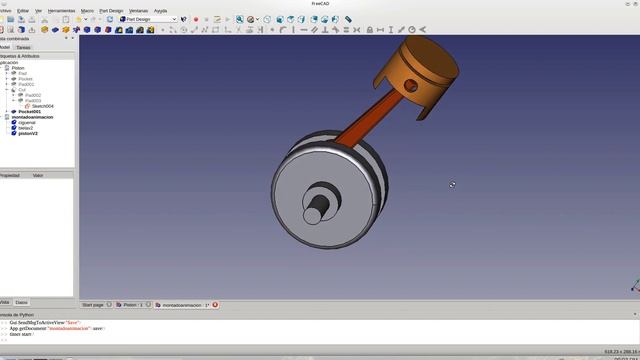Collapse the Cut tree node
This screenshot has width=640, height=360.
point(7,90)
